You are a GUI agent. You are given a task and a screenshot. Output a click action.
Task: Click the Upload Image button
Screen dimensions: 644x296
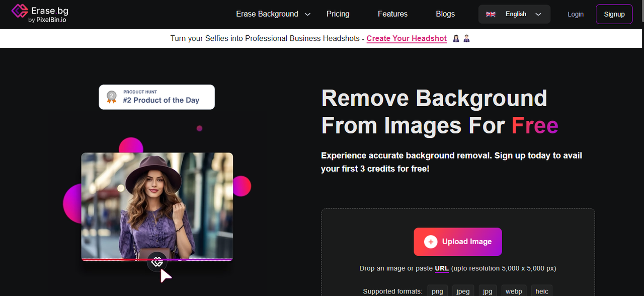[x=458, y=242]
